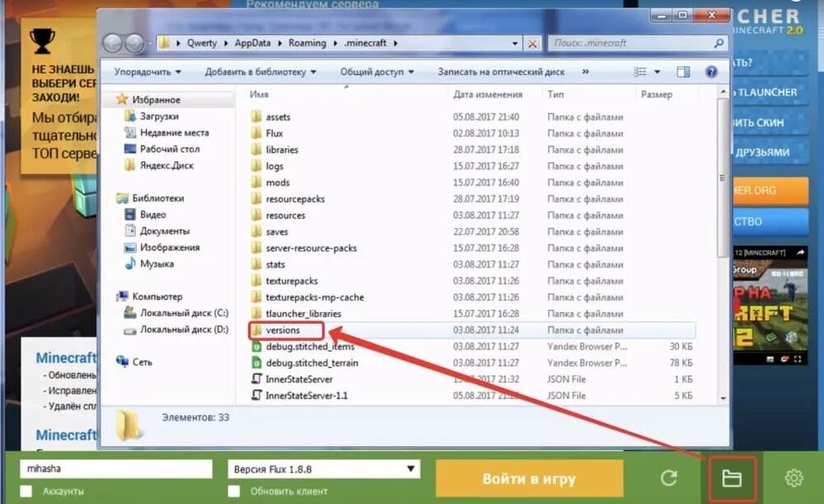824x504 pixels.
Task: Click the Minecraft video thumbnail
Action: pyautogui.click(x=770, y=306)
